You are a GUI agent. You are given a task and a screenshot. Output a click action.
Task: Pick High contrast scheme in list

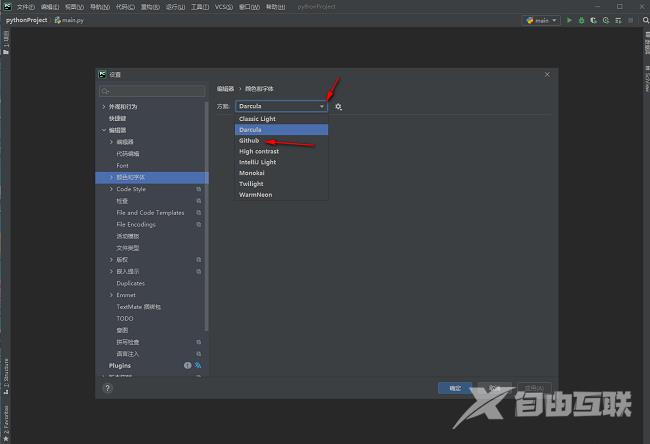point(259,151)
